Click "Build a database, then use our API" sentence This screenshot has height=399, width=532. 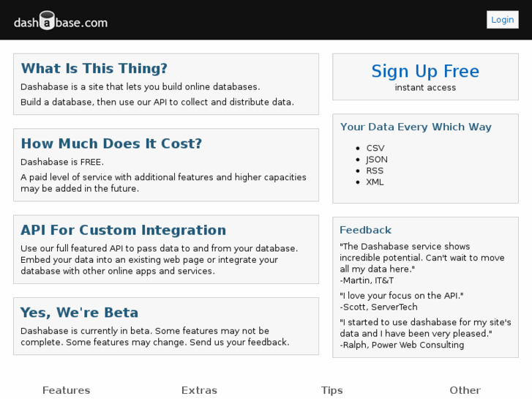tap(157, 102)
